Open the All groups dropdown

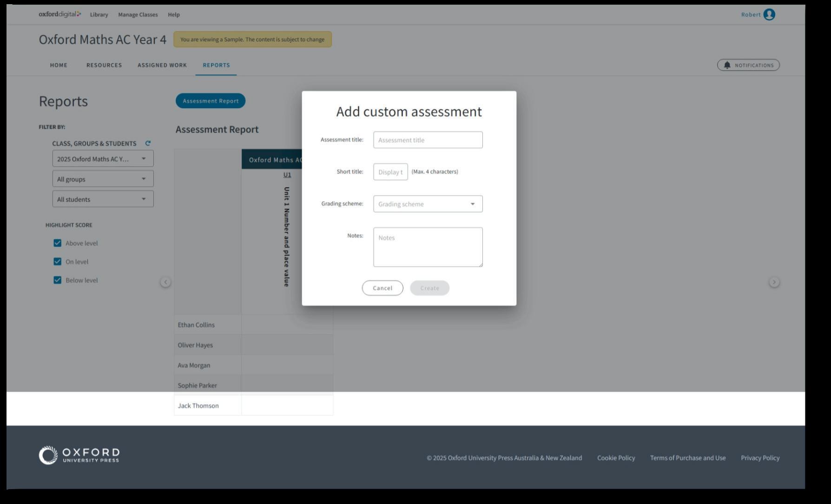point(103,179)
